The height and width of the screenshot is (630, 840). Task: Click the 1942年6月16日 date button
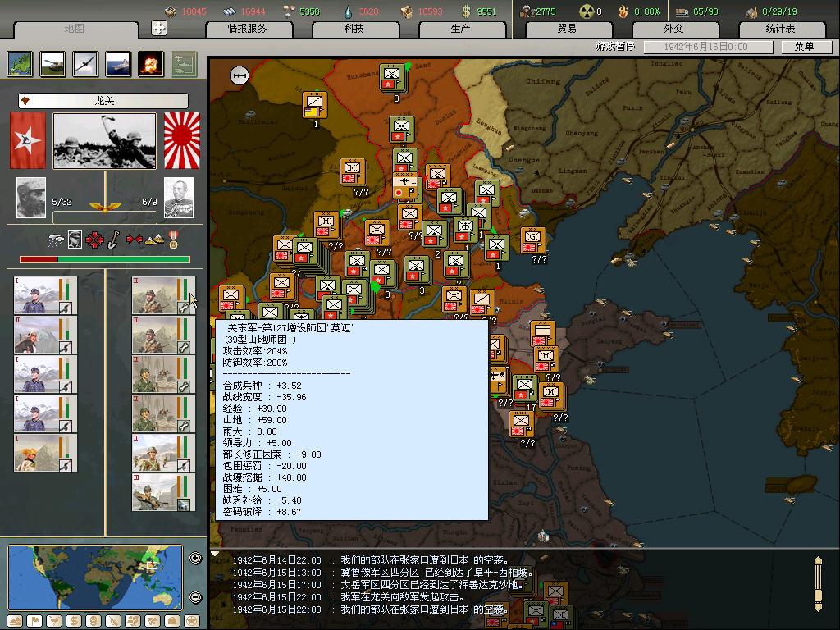706,48
